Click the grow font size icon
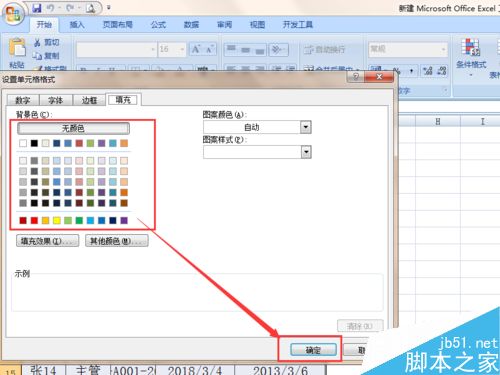Screen dimensions: 500x375 point(196,49)
